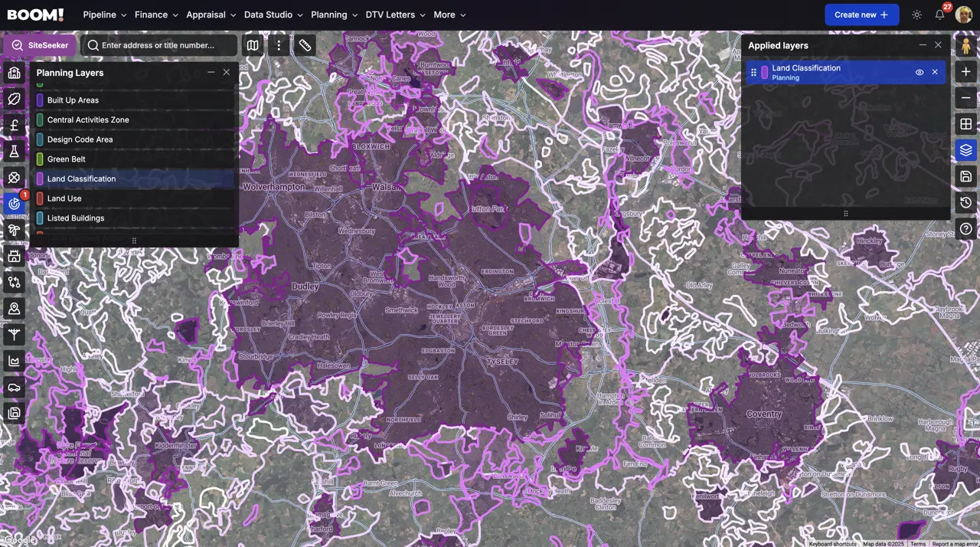Select the ruler measure tool

(305, 45)
